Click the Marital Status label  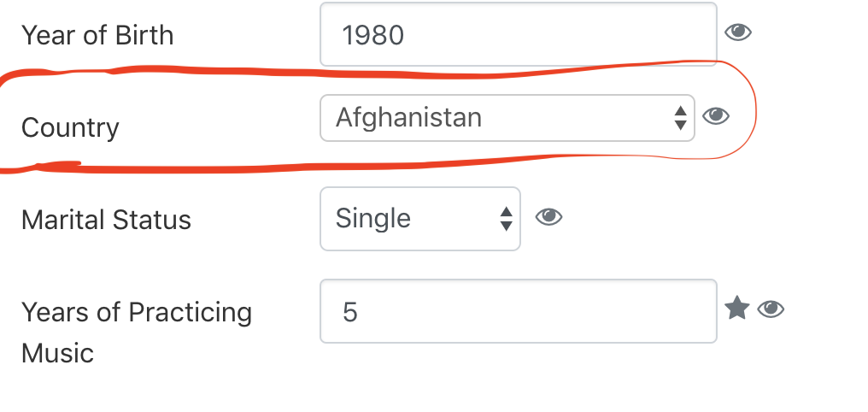106,220
